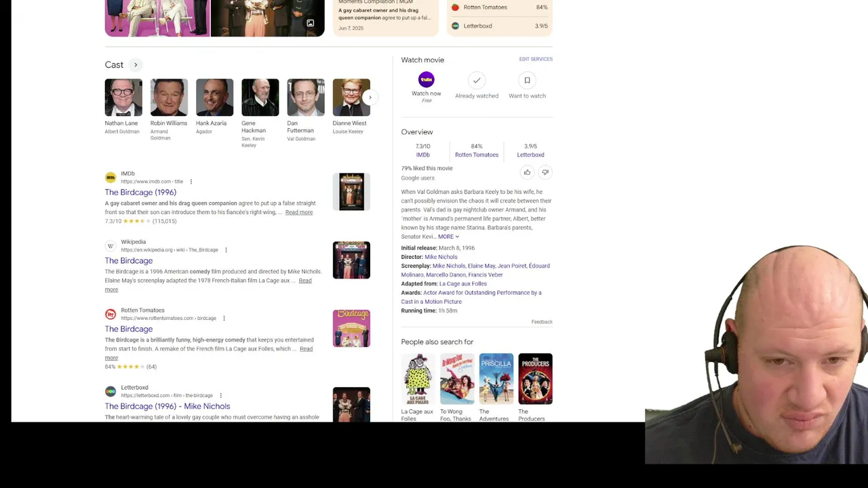
Task: Read more of IMDb snippet
Action: point(299,212)
